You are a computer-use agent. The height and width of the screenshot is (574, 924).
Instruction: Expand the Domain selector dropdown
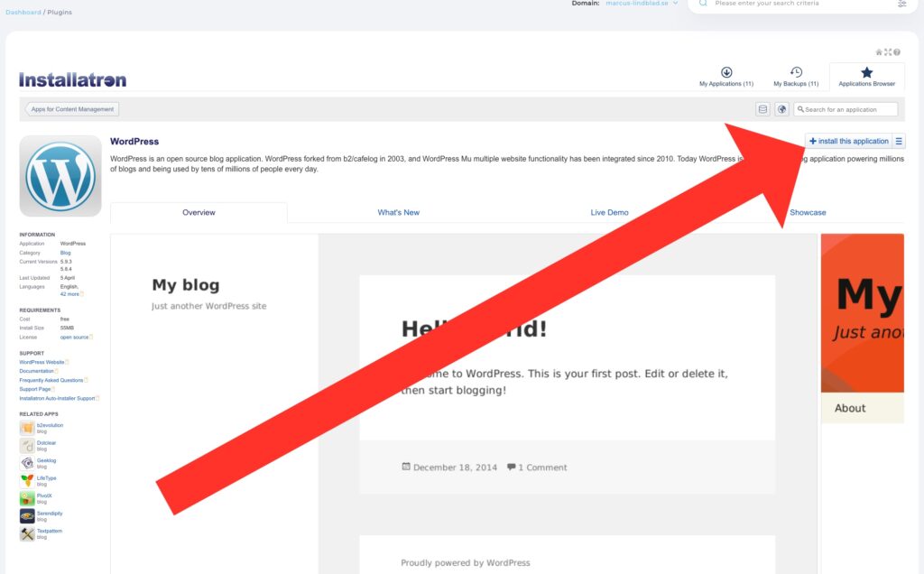coord(642,3)
